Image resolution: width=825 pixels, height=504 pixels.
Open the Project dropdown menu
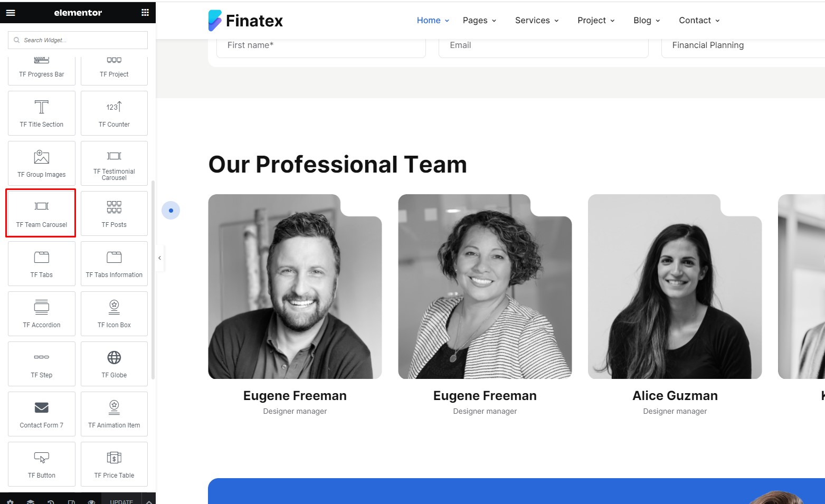click(x=596, y=21)
